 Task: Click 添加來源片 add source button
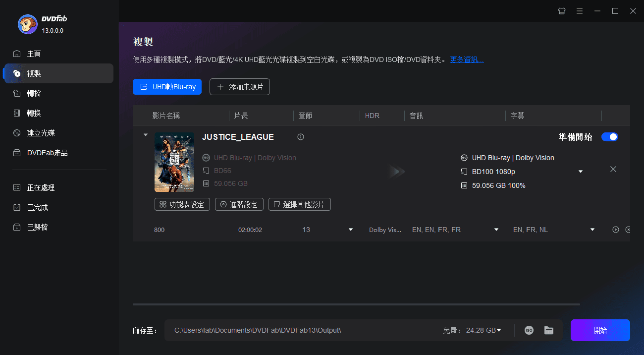(x=240, y=87)
